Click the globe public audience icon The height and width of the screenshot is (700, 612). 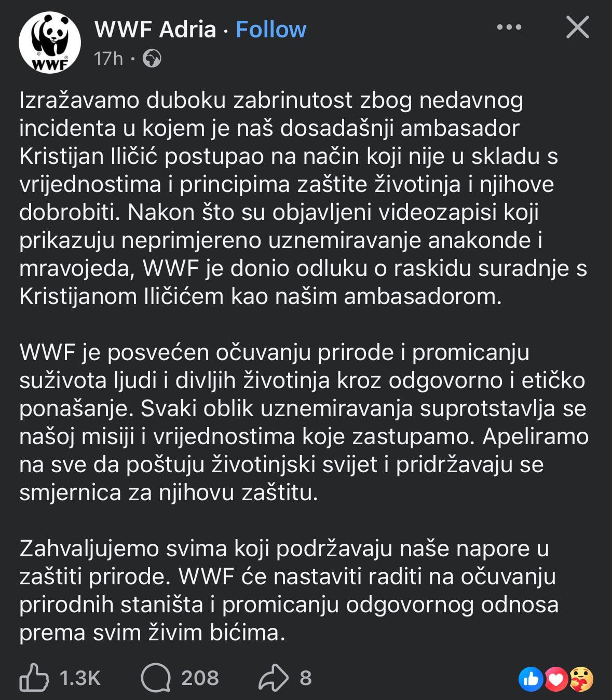coord(152,59)
